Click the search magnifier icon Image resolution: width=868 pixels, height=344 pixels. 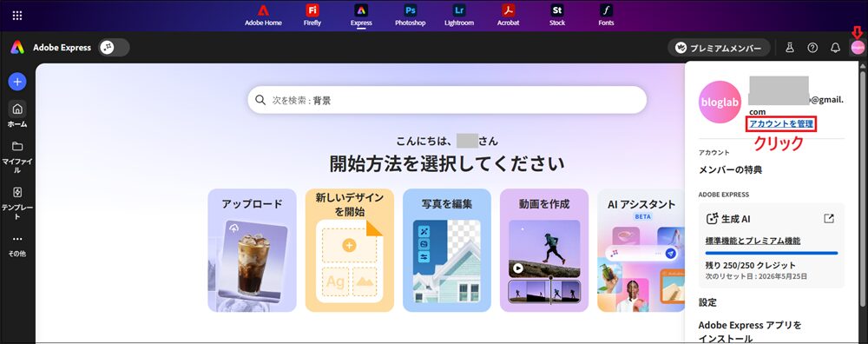point(260,100)
